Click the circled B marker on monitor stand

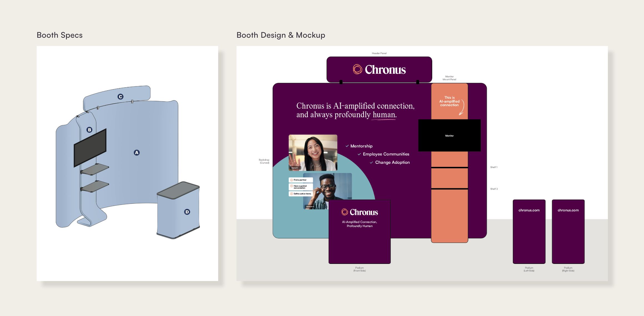[89, 130]
